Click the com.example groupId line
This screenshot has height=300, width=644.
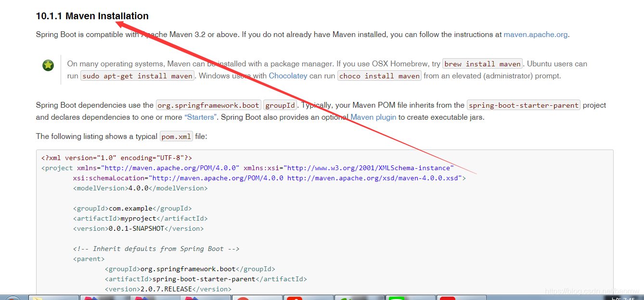pyautogui.click(x=132, y=208)
